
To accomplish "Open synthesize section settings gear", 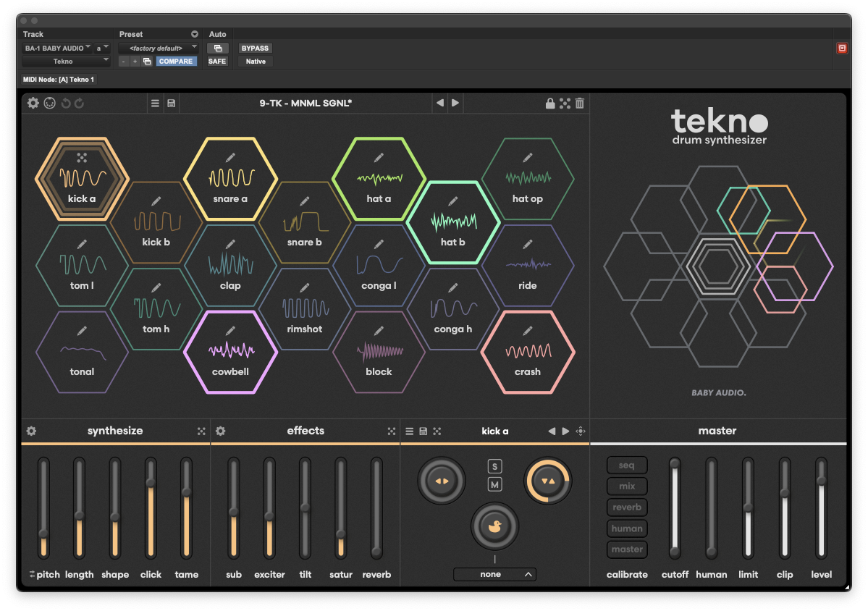I will click(x=32, y=431).
